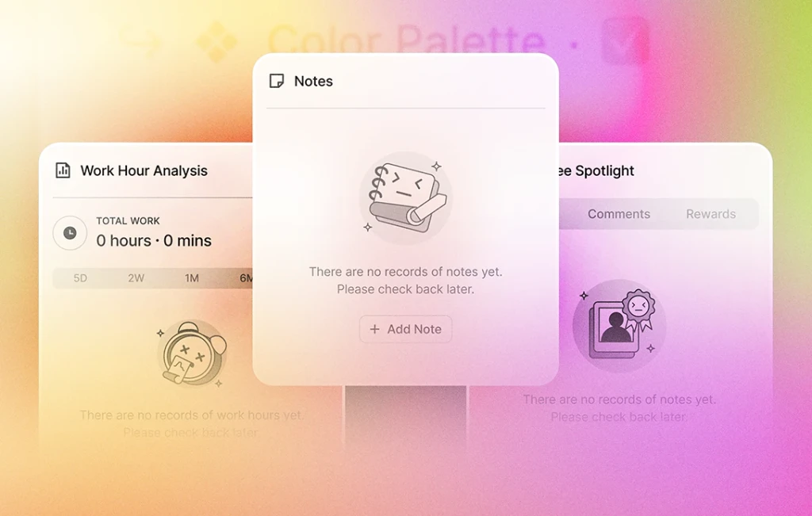Click the sleepy notebook illustration in Notes

405,197
